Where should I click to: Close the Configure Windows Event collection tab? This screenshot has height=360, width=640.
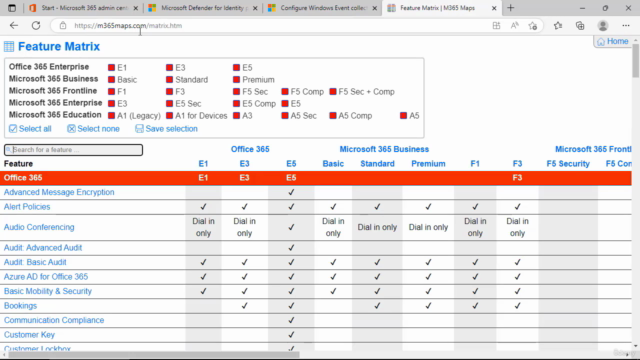click(x=375, y=8)
